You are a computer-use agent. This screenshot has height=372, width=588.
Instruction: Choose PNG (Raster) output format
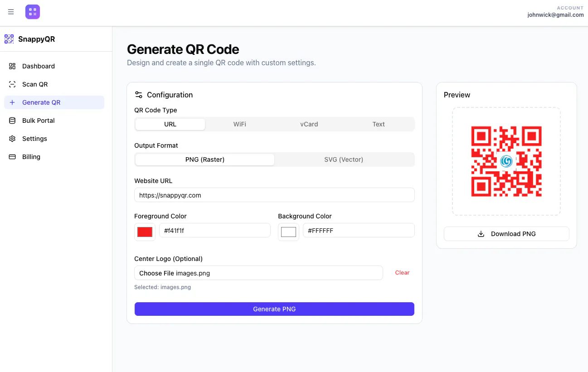click(205, 159)
